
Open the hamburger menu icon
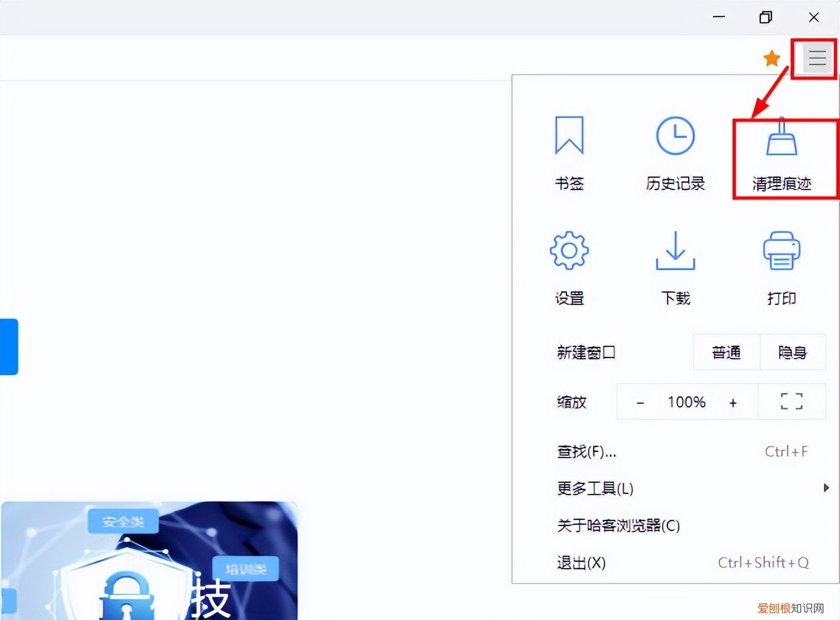(817, 59)
